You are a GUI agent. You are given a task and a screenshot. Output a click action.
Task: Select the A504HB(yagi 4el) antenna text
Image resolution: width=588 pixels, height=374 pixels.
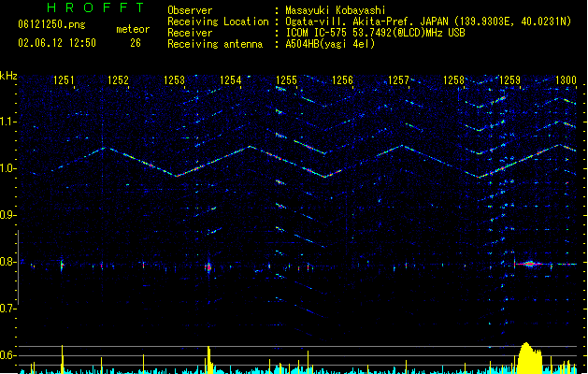[x=330, y=44]
